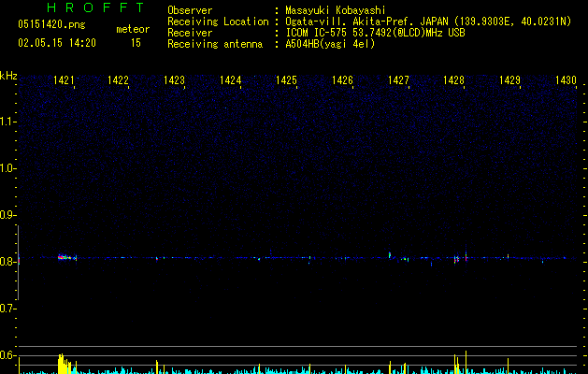The height and width of the screenshot is (374, 588).
Task: Click the ICOM IC-575 53.7492 MHz USB text
Action: coord(375,33)
